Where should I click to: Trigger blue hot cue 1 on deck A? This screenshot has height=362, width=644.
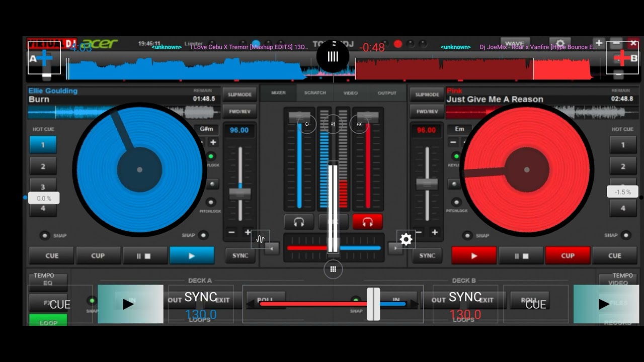[43, 145]
